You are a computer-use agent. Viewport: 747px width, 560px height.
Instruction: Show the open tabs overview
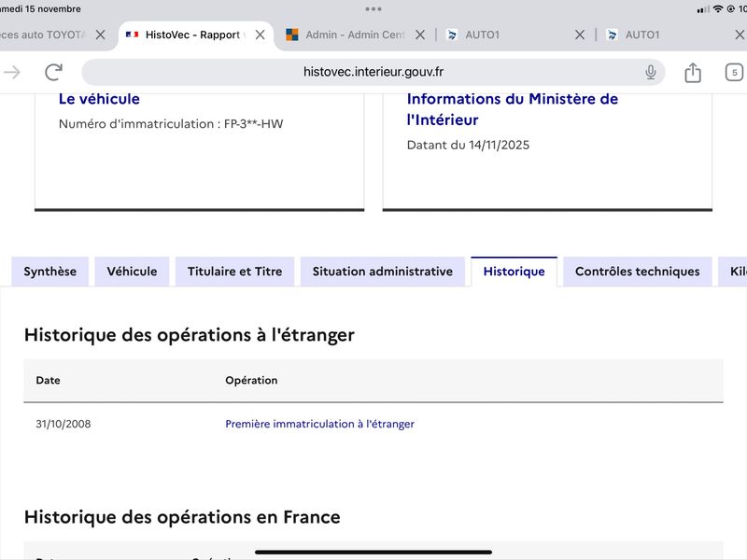pos(734,72)
